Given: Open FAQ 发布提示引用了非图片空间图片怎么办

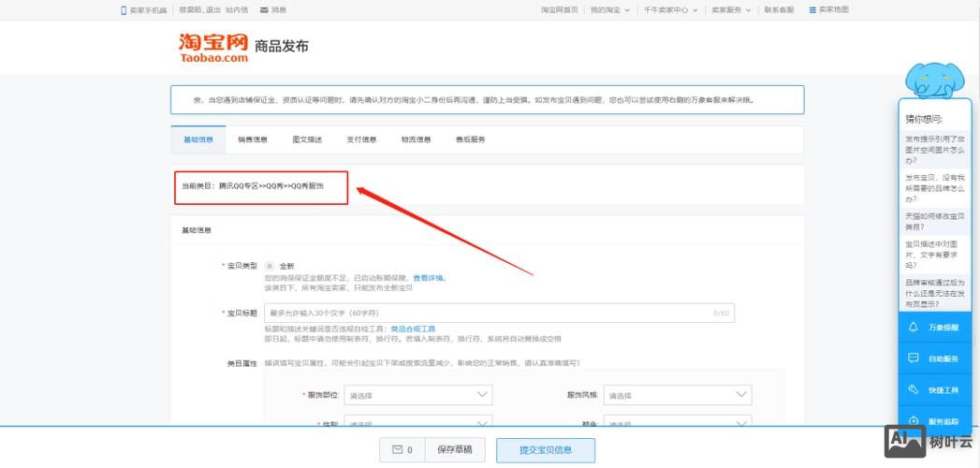Looking at the screenshot, I should [x=935, y=150].
